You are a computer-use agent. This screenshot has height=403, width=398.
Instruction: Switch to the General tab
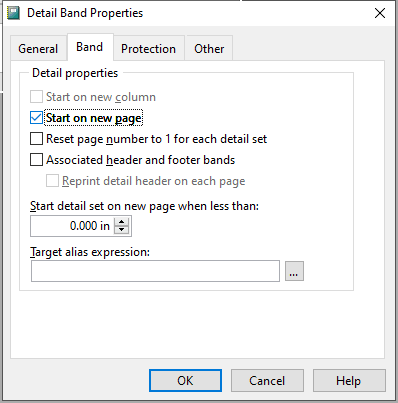tap(38, 49)
